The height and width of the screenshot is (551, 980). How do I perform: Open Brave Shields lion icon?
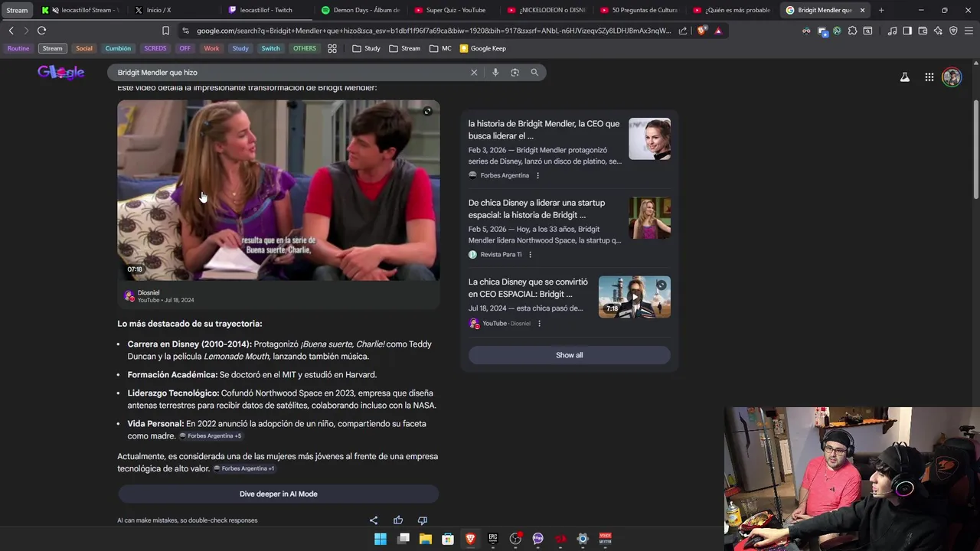[702, 31]
